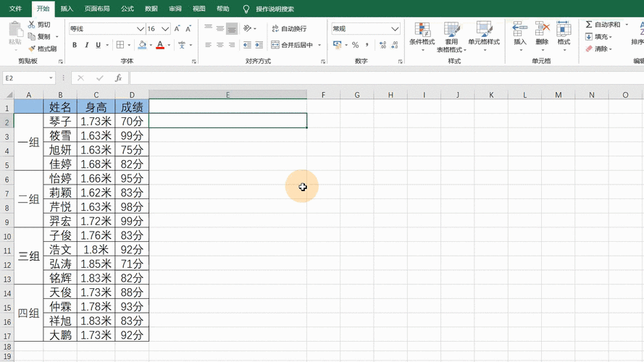Click the borders icon

[120, 45]
